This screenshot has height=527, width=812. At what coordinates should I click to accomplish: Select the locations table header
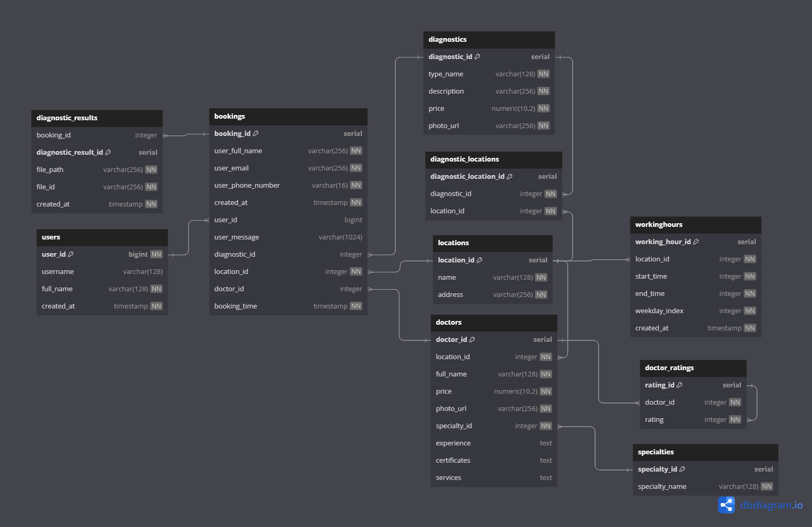[493, 243]
